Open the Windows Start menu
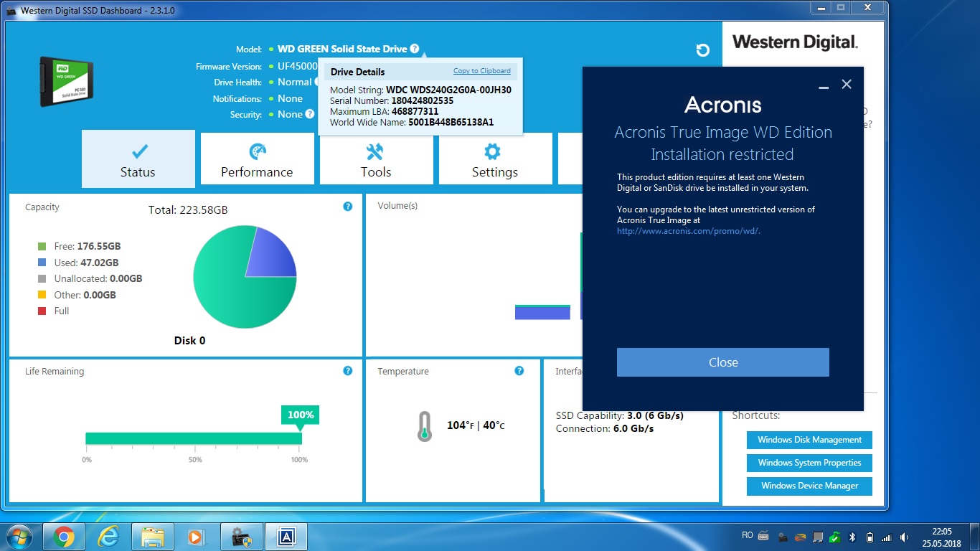 (19, 537)
